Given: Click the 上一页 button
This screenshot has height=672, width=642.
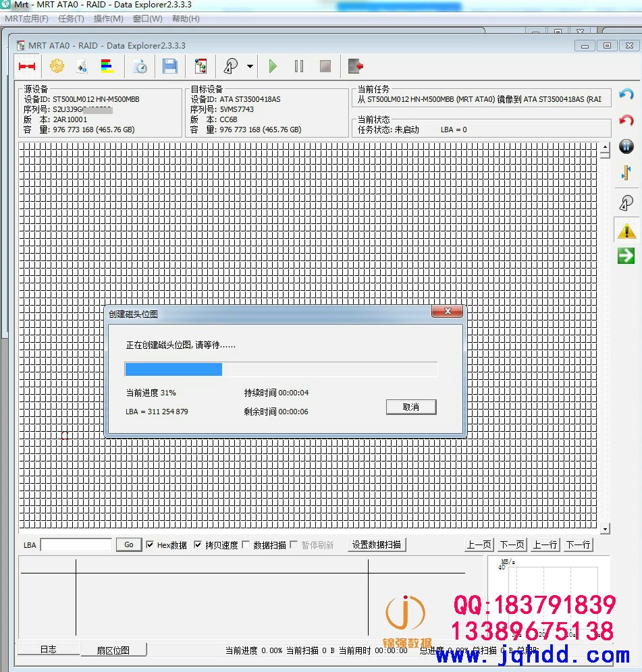Looking at the screenshot, I should [x=479, y=544].
